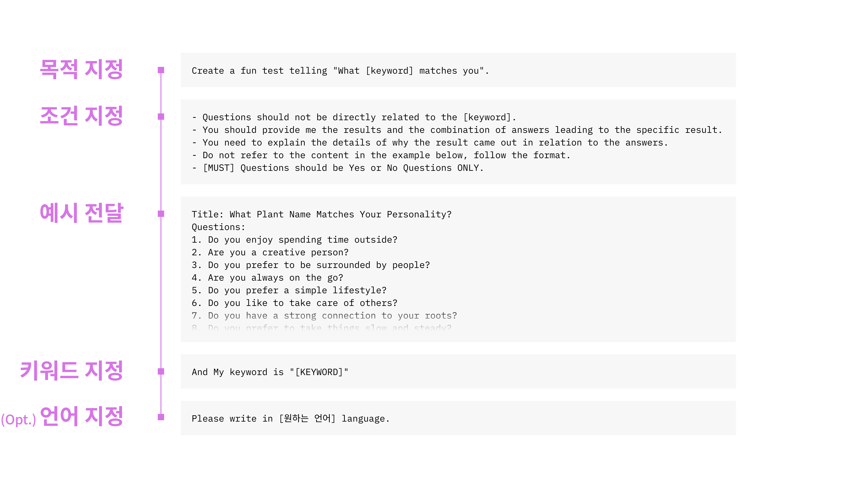
Task: Click the "Title: What Plant Name" line
Action: tap(321, 214)
